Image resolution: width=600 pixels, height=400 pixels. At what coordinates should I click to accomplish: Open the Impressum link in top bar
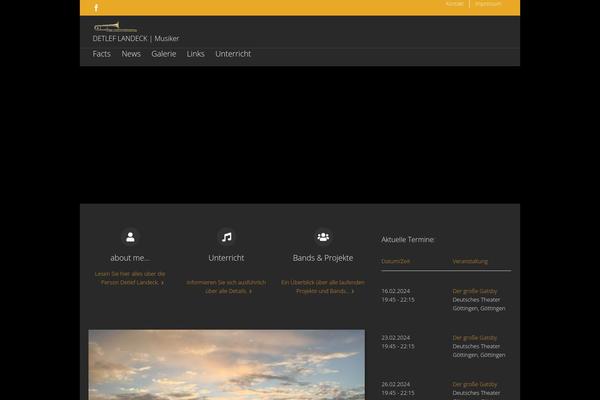point(488,4)
